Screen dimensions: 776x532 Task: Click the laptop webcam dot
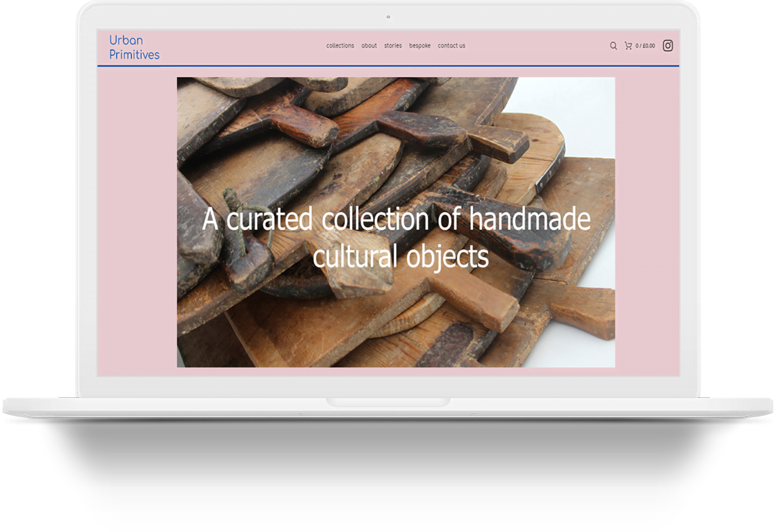pyautogui.click(x=388, y=17)
